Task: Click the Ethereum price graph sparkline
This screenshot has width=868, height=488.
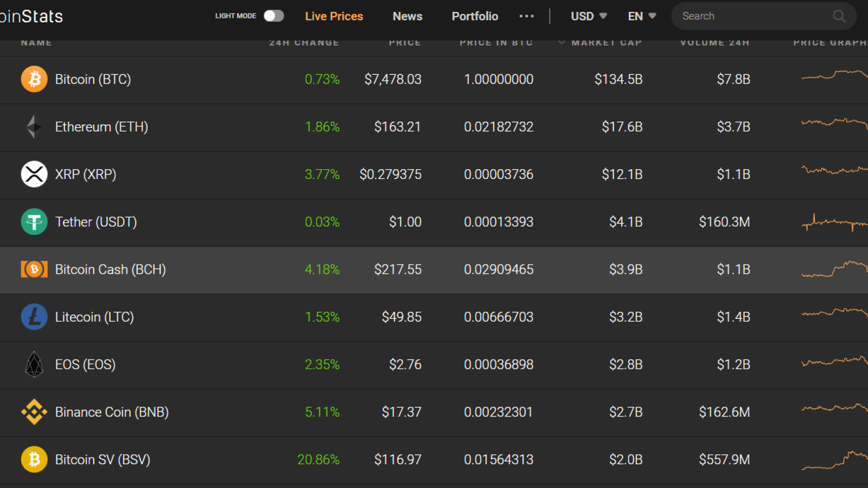Action: 834,123
